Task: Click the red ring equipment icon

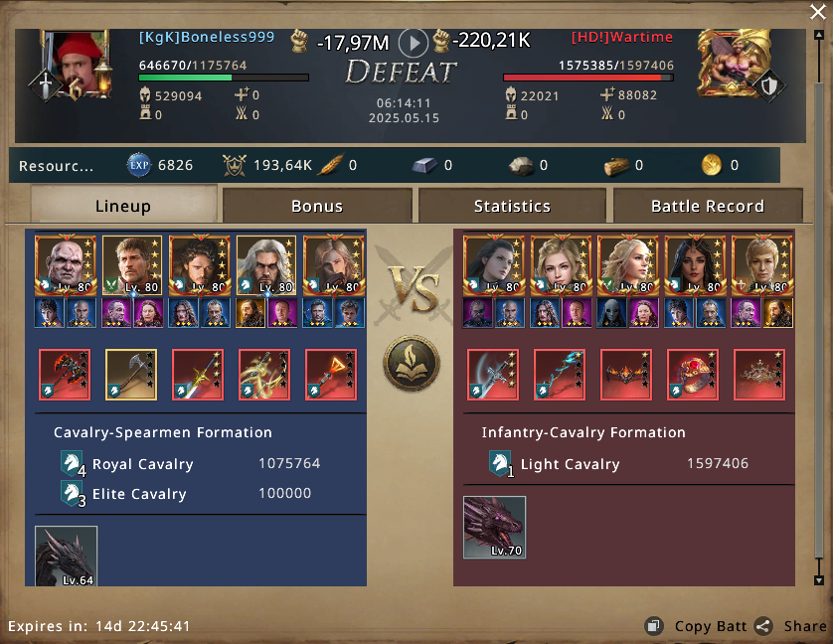Action: click(693, 375)
